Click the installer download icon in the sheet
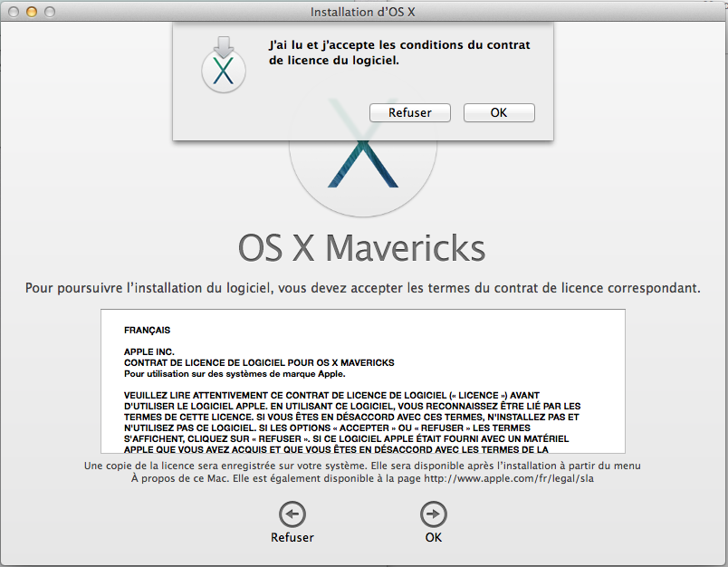The width and height of the screenshot is (728, 567). pyautogui.click(x=223, y=64)
